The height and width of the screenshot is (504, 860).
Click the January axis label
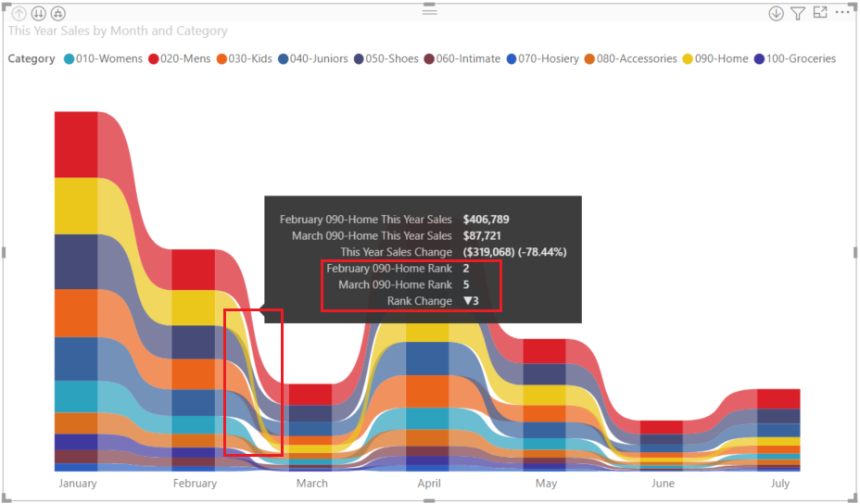click(78, 484)
